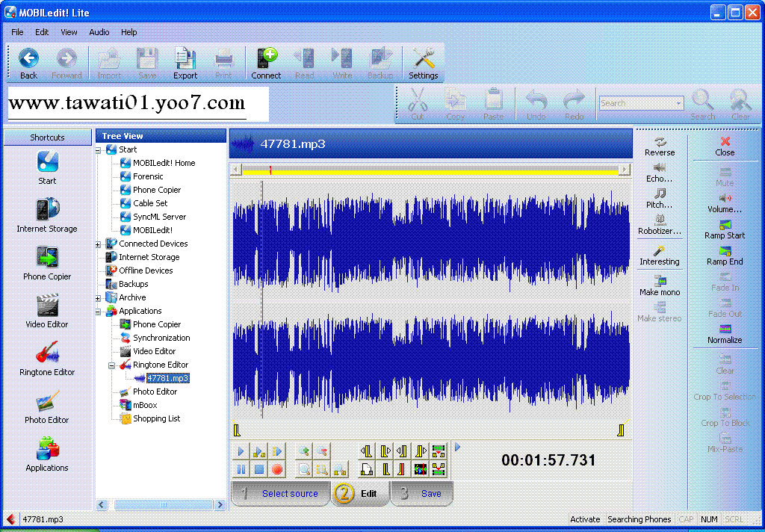Zoom out of the waveform

click(322, 451)
